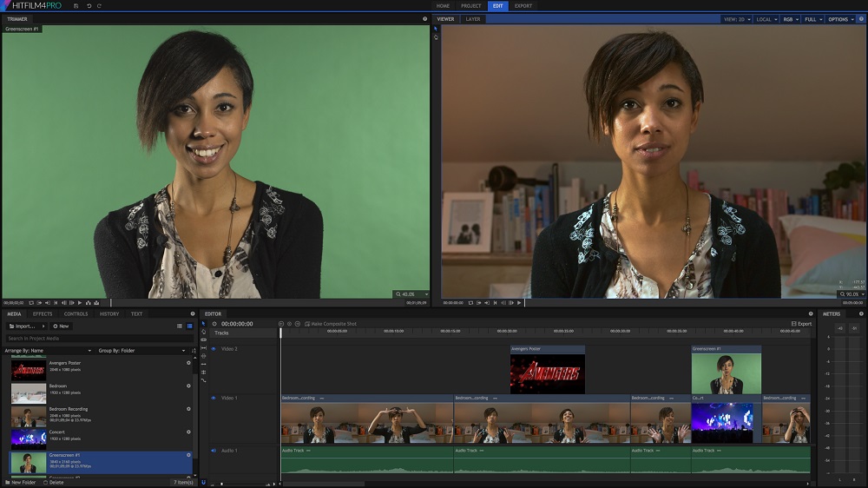
Task: Switch media panel to thumbnail view
Action: [189, 326]
